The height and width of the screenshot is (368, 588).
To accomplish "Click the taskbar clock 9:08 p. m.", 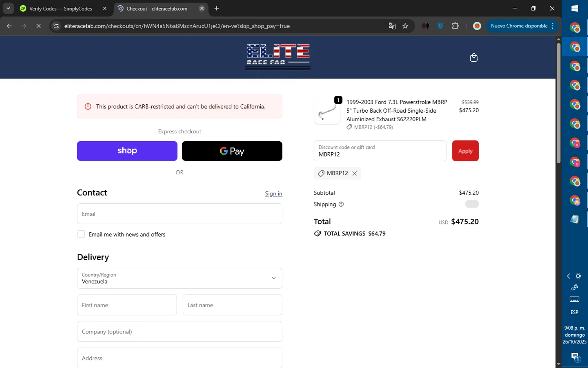I will click(575, 335).
